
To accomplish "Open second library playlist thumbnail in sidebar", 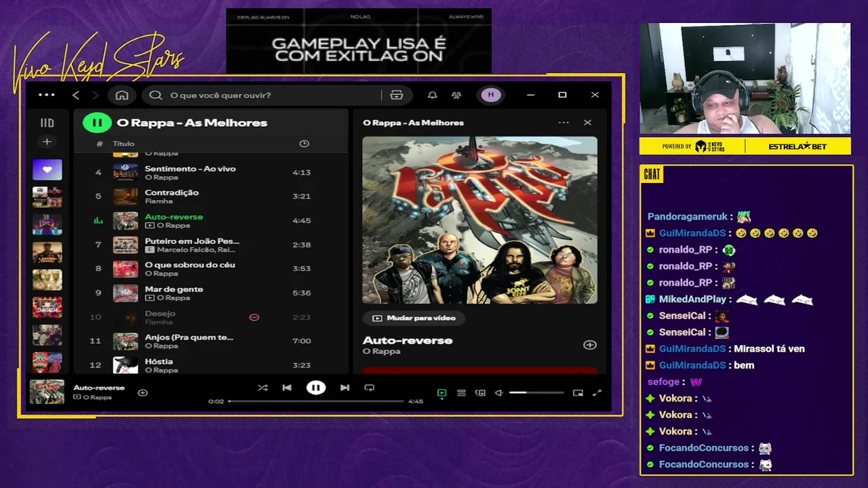I will tap(47, 197).
